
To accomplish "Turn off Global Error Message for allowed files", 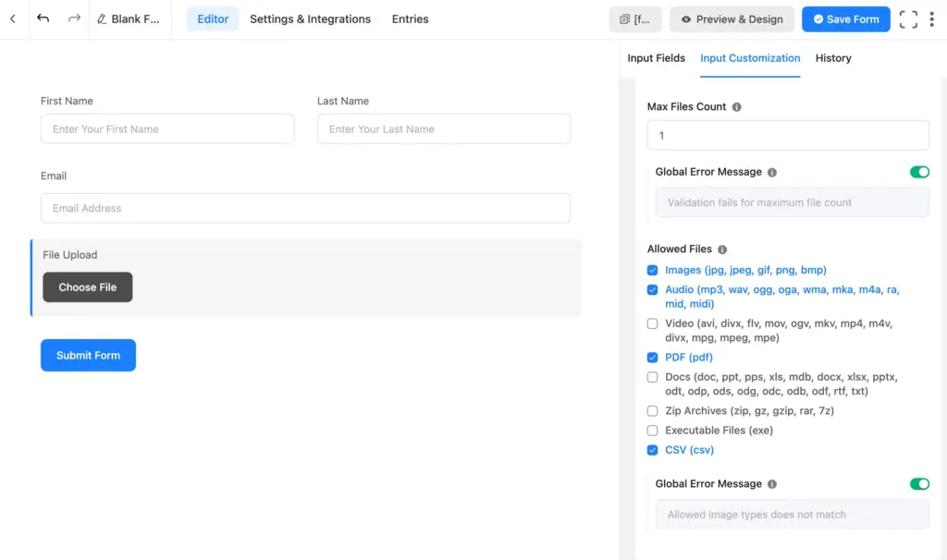I will pos(919,483).
